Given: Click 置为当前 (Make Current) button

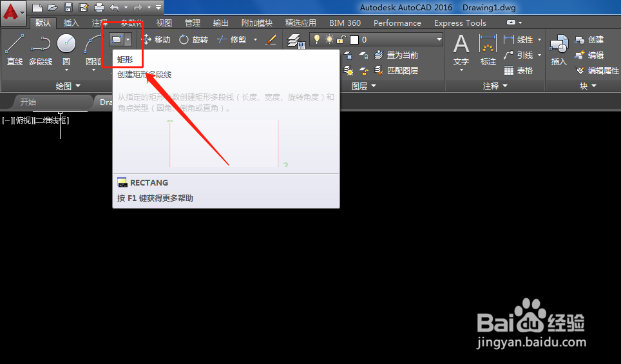Looking at the screenshot, I should tap(396, 55).
